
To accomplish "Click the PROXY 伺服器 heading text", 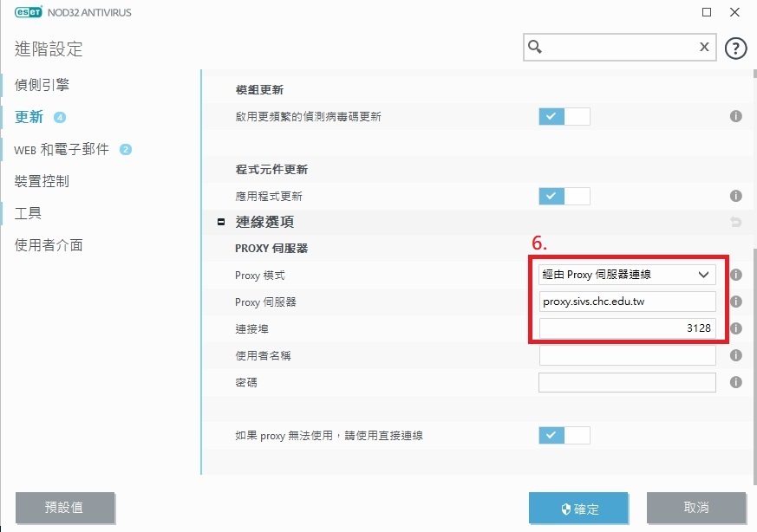I will pyautogui.click(x=271, y=249).
